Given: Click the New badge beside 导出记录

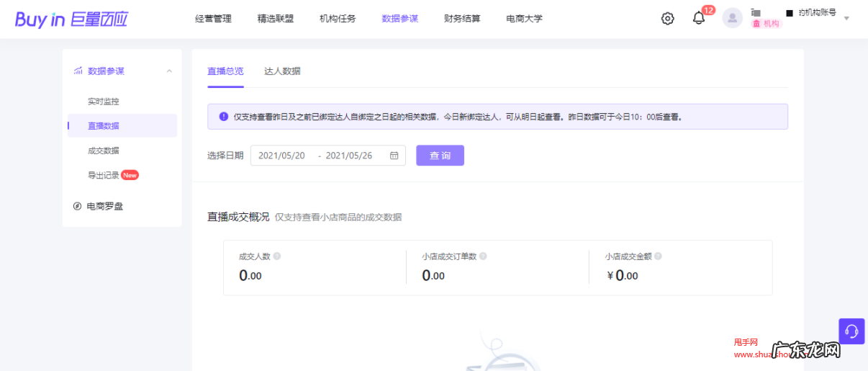Looking at the screenshot, I should (130, 175).
